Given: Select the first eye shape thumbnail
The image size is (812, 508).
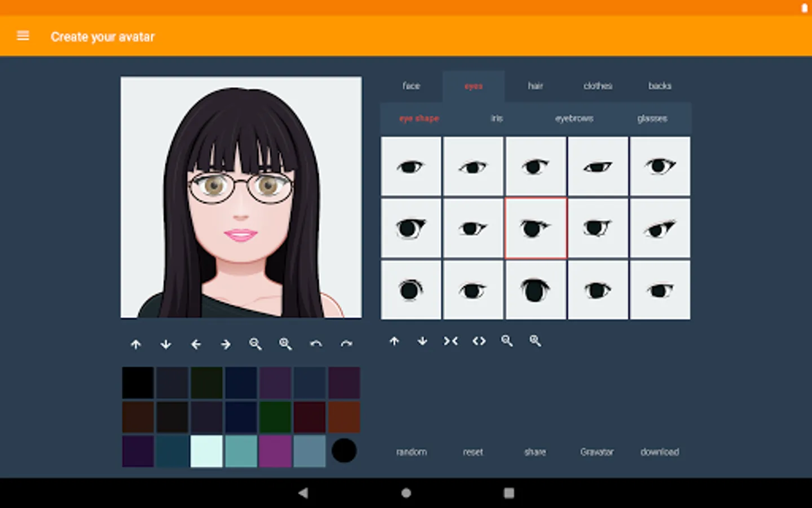Looking at the screenshot, I should pyautogui.click(x=411, y=167).
